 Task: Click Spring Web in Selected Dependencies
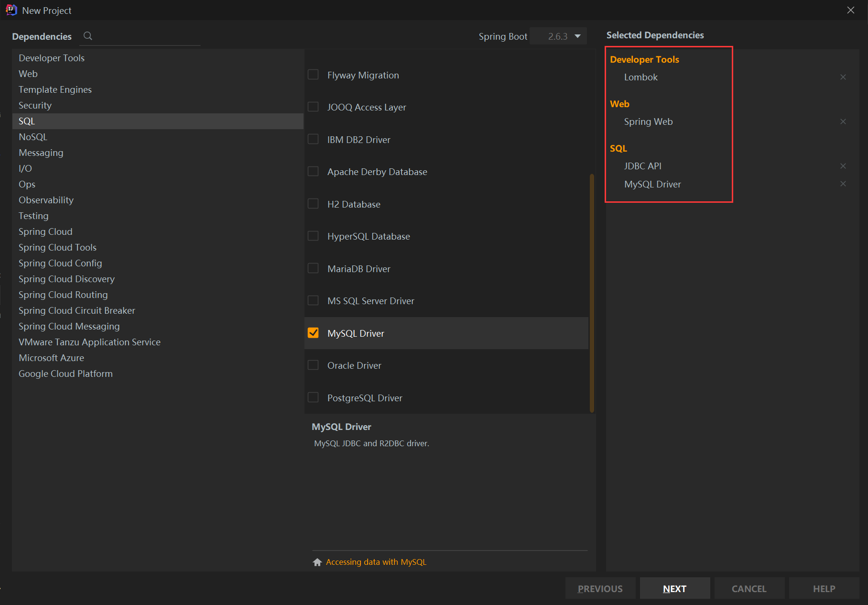click(x=648, y=121)
